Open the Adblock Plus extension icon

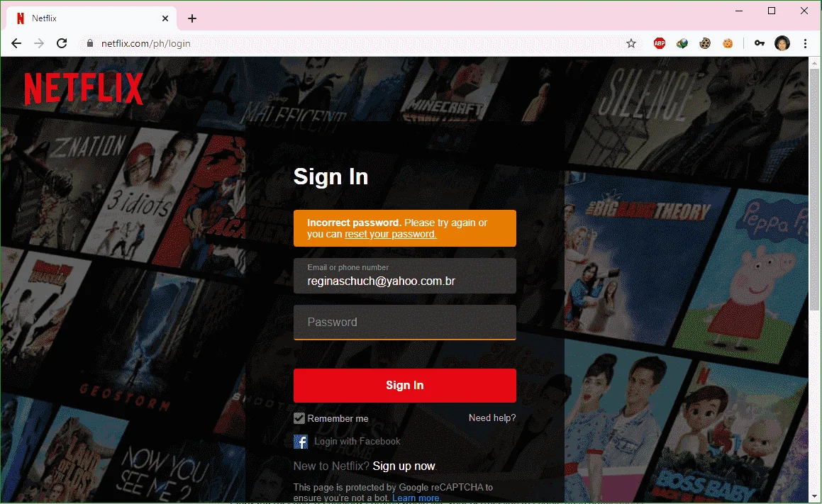coord(660,43)
